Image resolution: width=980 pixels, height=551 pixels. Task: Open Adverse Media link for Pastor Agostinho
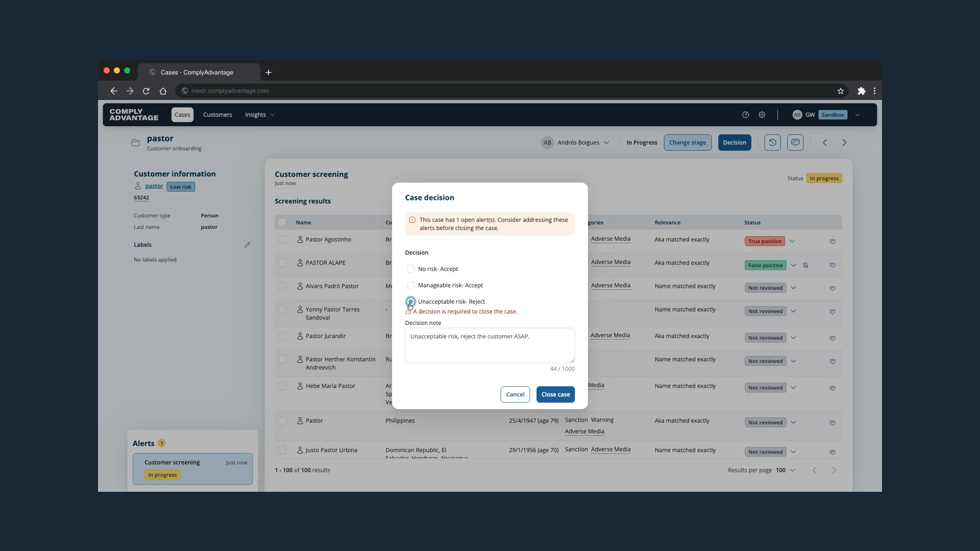click(610, 239)
